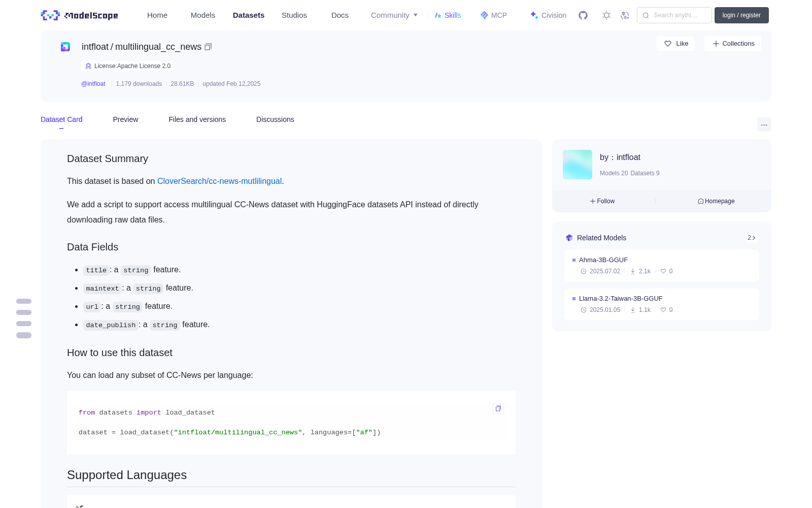The image size is (812, 508).
Task: Open the Skills page
Action: [448, 15]
